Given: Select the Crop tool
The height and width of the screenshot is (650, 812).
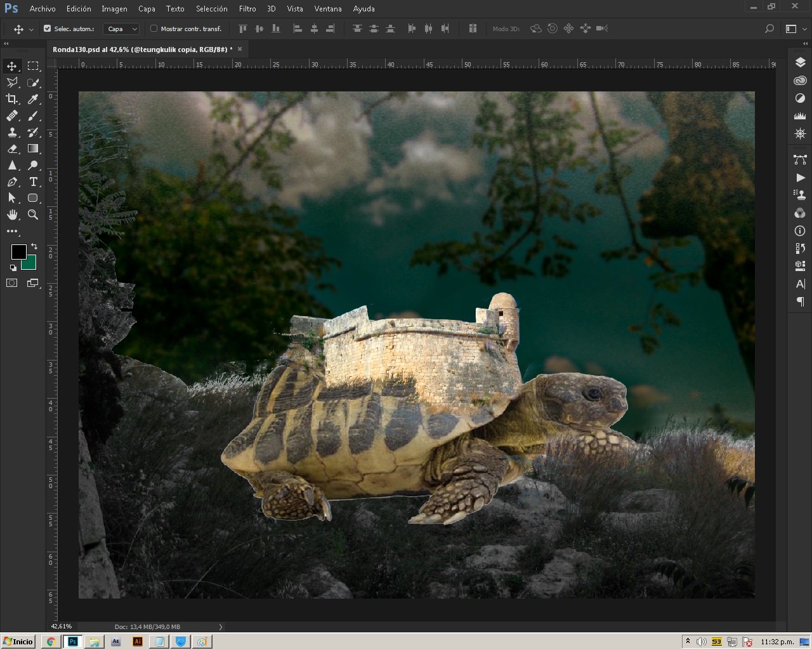Looking at the screenshot, I should (12, 99).
